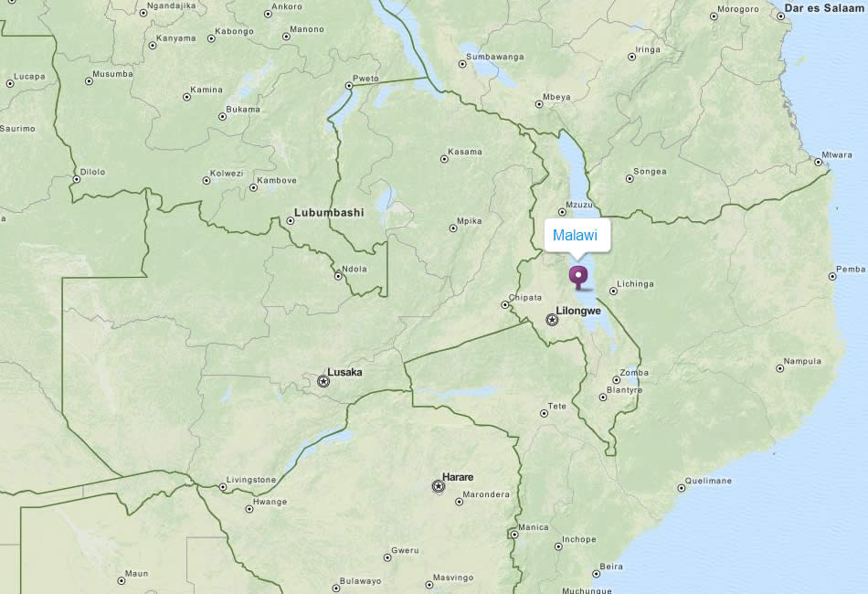Click the Ndola city dot marker
The image size is (868, 594).
coord(338,276)
